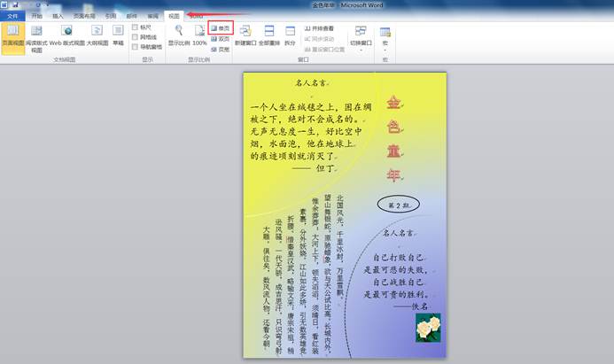Toggle the Ruler checkbox (标尺)
The height and width of the screenshot is (364, 614).
(x=135, y=27)
